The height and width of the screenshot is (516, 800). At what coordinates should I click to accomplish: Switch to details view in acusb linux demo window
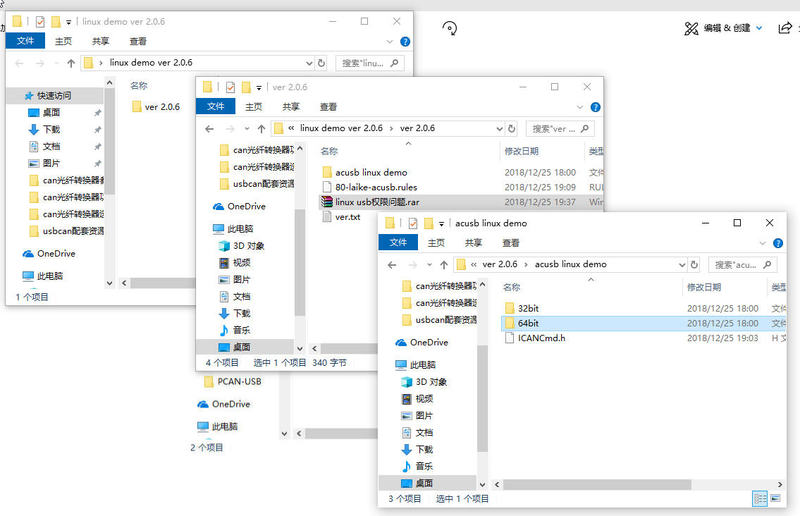(760, 499)
